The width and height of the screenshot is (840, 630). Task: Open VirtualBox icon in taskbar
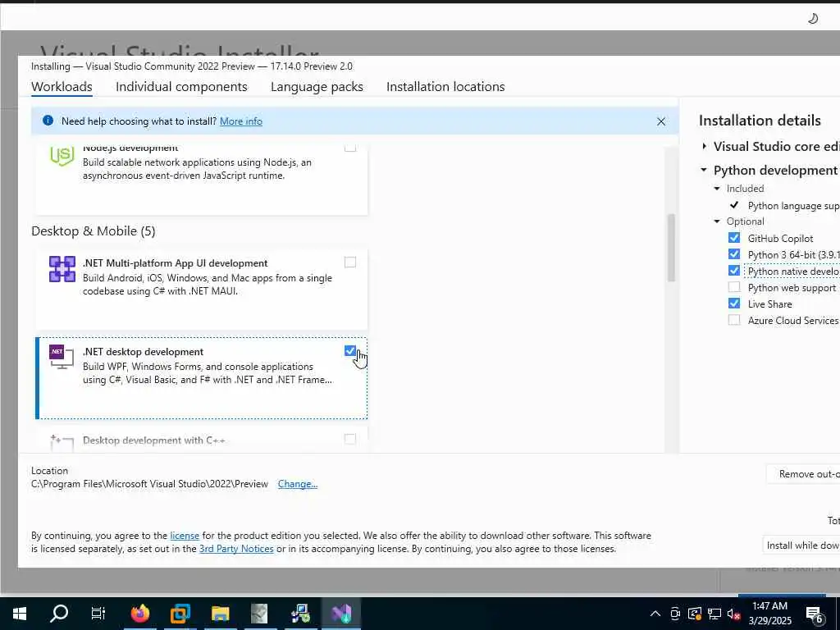tap(180, 613)
